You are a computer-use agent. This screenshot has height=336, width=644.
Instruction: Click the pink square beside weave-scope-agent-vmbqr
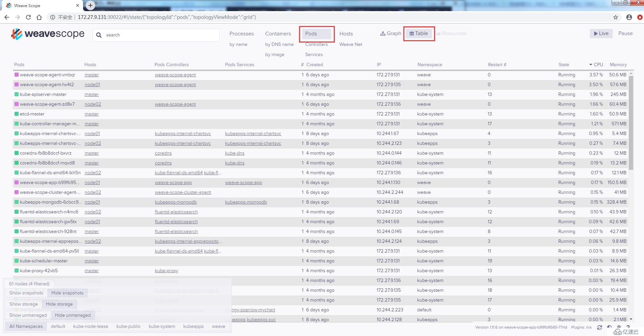(17, 75)
